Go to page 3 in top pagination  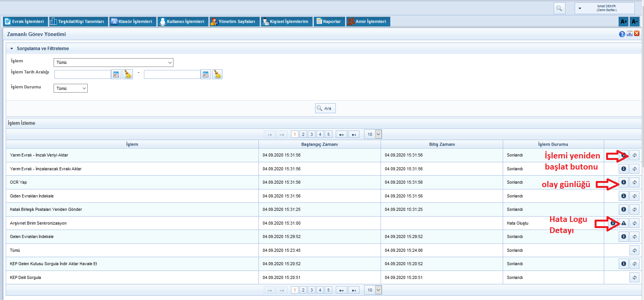tap(312, 134)
